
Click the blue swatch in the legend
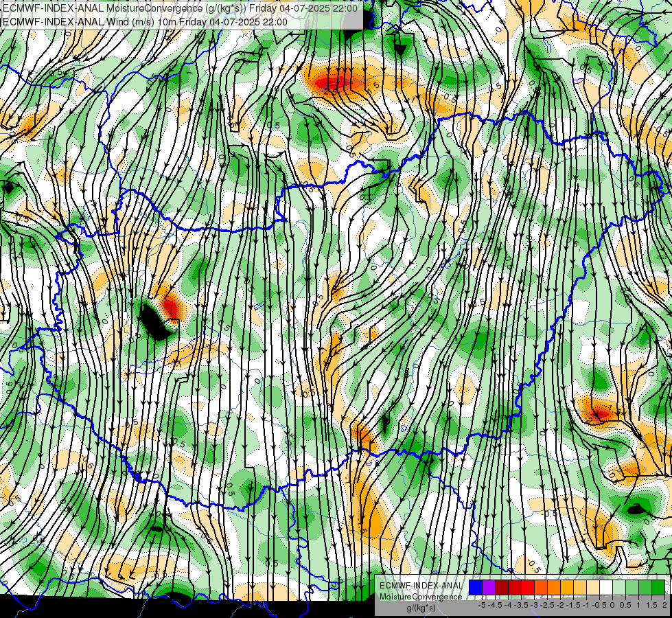click(x=476, y=587)
